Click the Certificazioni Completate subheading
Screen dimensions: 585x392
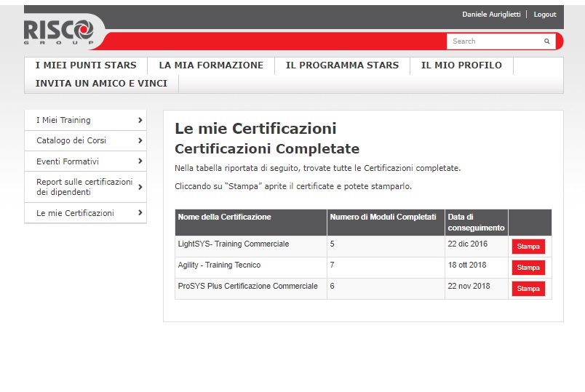coord(267,149)
